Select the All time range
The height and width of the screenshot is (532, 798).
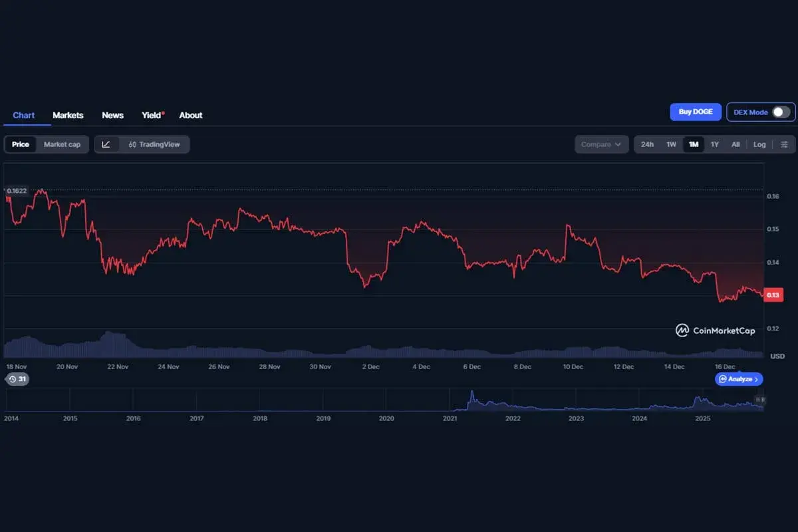[x=735, y=144]
